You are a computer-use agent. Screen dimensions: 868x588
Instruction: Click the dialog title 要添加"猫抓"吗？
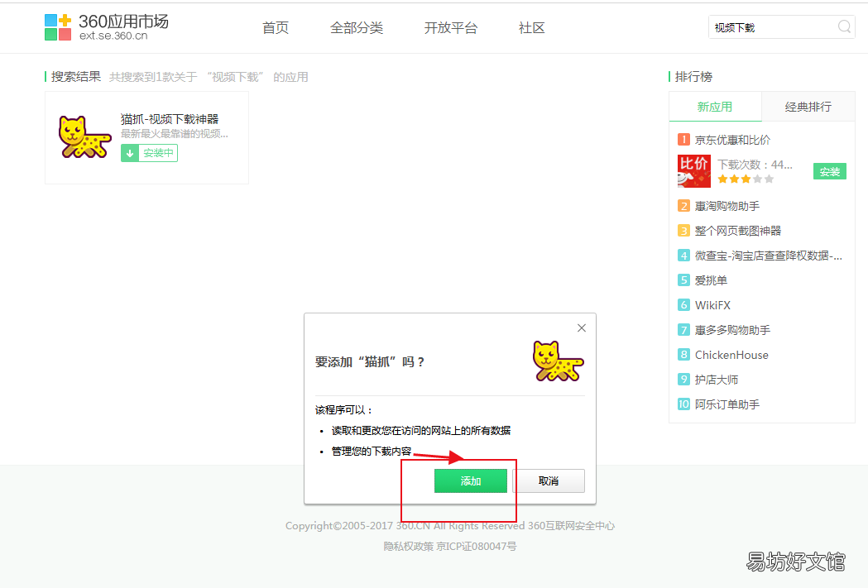(370, 362)
